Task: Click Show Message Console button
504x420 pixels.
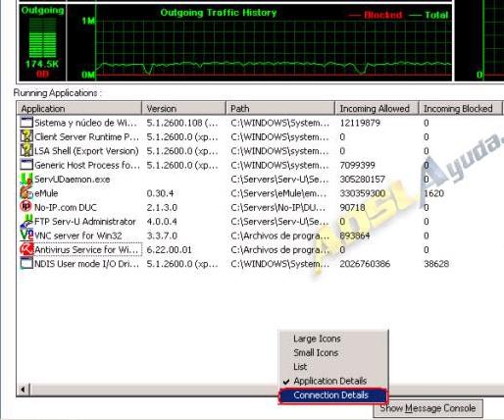Action: [428, 408]
